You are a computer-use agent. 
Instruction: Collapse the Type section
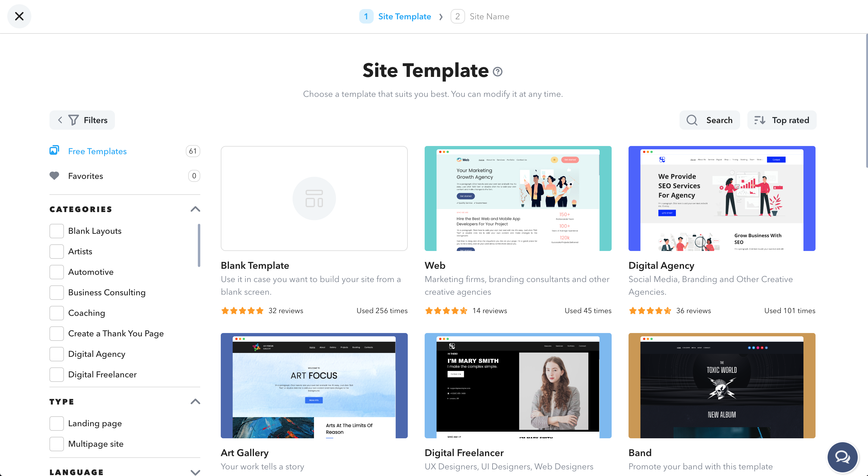pos(195,401)
